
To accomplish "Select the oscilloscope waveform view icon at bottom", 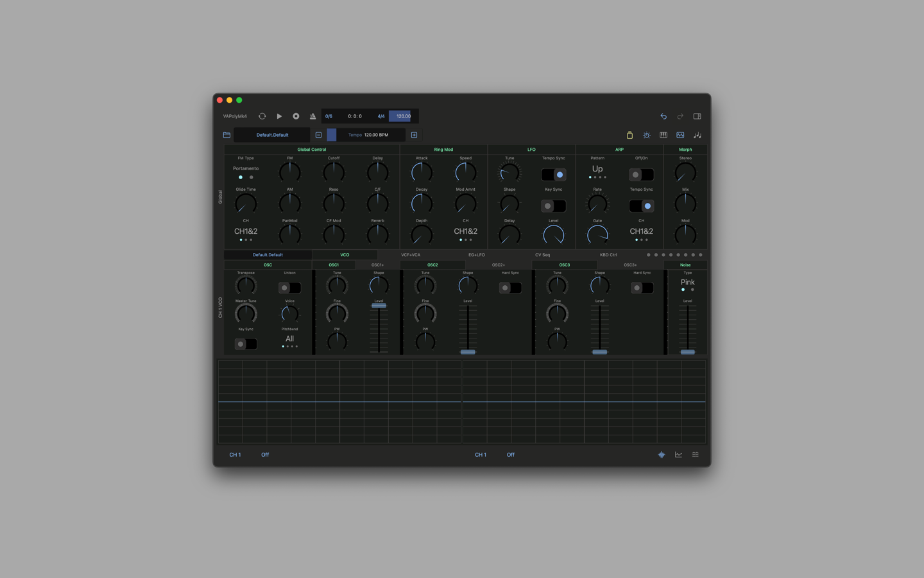I will pyautogui.click(x=662, y=455).
